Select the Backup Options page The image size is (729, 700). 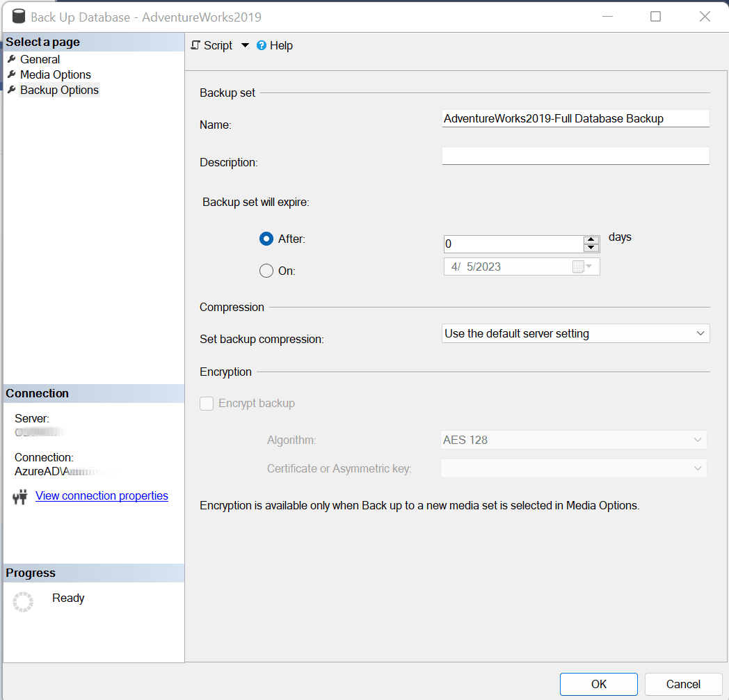pos(60,90)
